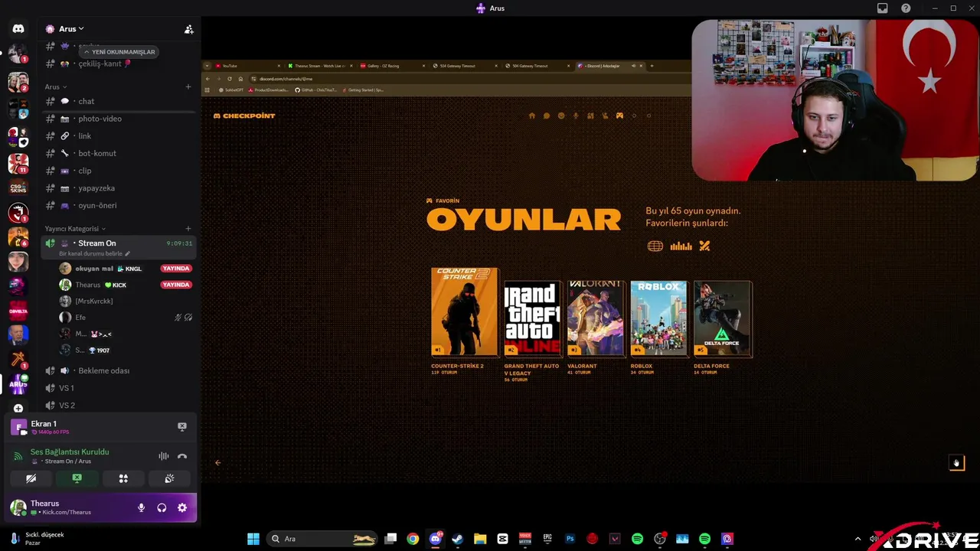Open the Windows Start menu
The width and height of the screenshot is (980, 551).
[x=253, y=539]
